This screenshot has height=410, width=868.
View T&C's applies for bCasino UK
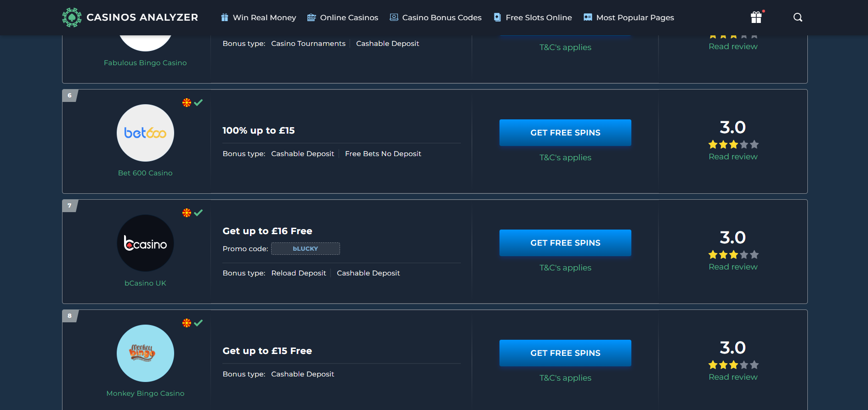(x=565, y=268)
